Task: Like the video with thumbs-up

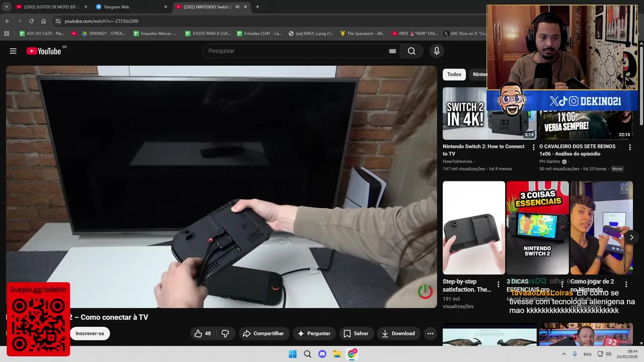Action: click(203, 333)
